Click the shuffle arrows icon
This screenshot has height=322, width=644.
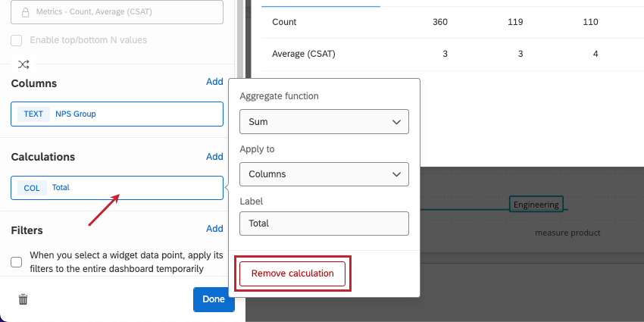pyautogui.click(x=23, y=64)
